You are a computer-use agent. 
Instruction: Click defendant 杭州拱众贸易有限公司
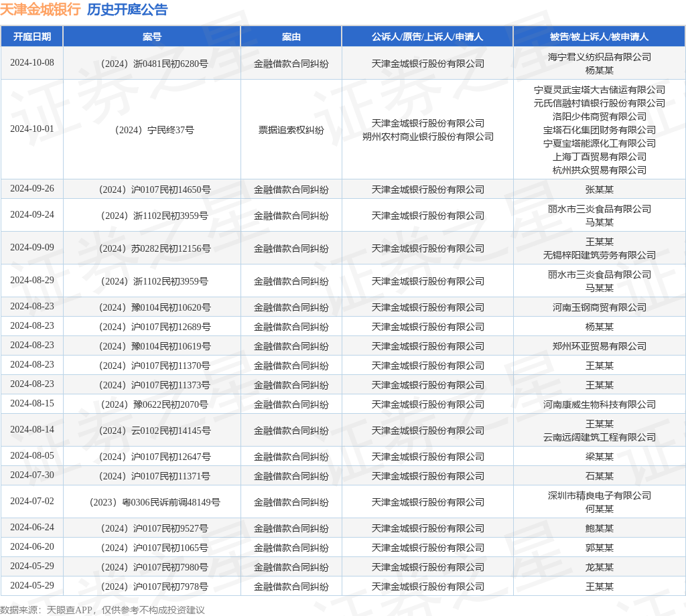[x=600, y=170]
